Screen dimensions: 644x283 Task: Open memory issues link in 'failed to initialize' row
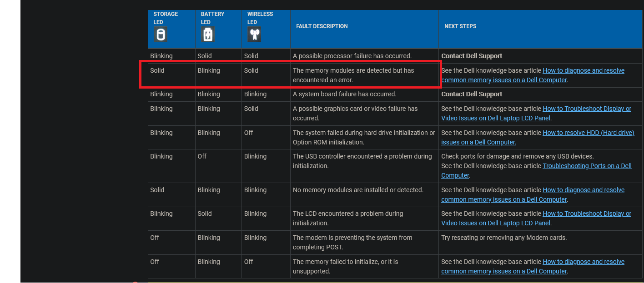pyautogui.click(x=533, y=267)
